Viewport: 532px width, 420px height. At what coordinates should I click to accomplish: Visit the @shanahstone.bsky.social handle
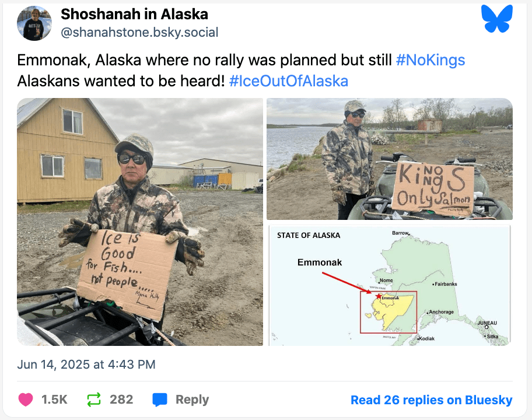point(139,33)
